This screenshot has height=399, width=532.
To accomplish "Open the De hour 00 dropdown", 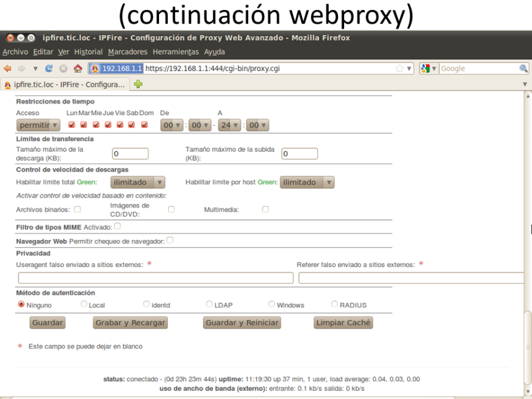I will tap(171, 125).
